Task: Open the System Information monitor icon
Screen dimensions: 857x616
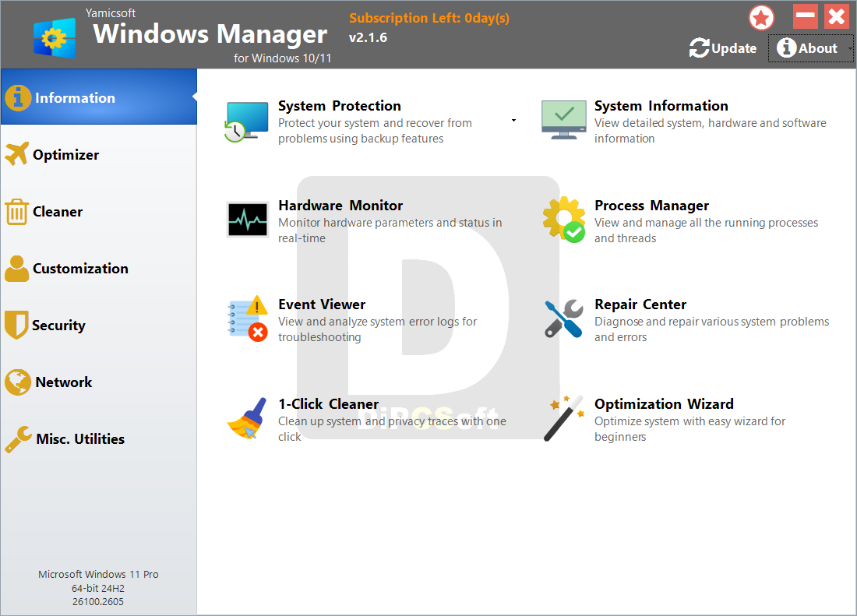Action: point(563,120)
